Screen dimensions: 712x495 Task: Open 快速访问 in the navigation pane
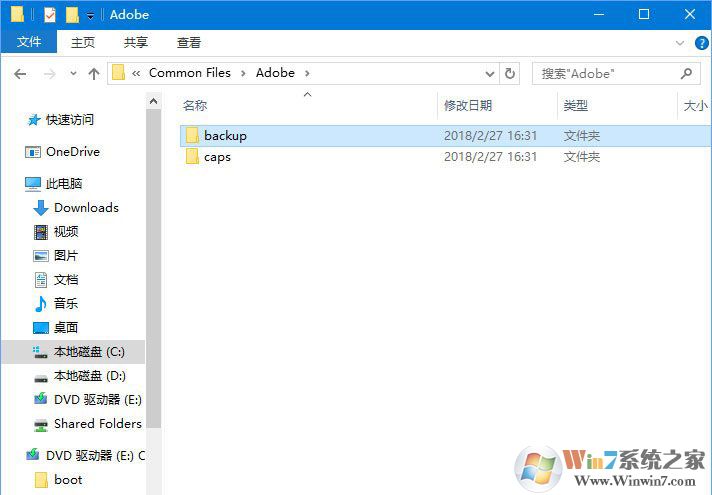point(69,120)
